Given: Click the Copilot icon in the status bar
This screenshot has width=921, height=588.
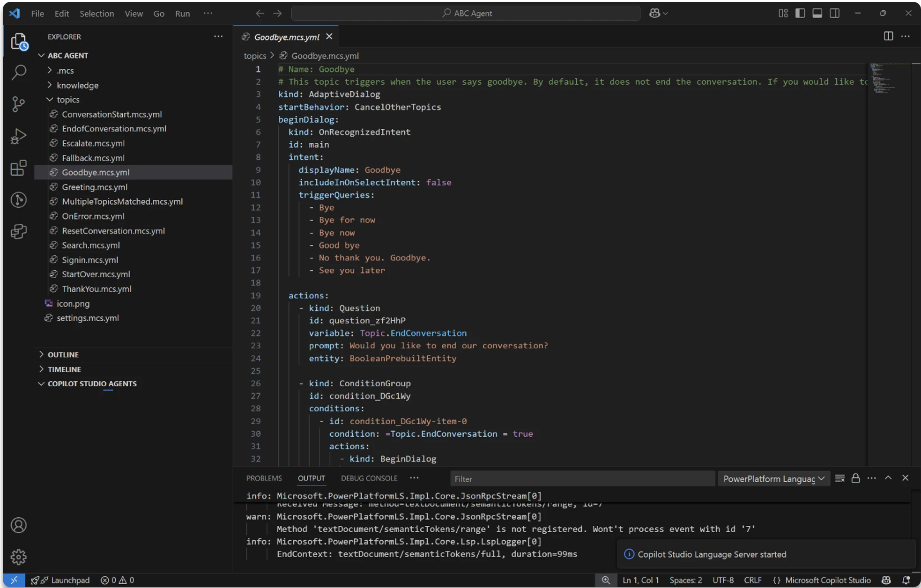Looking at the screenshot, I should pos(886,580).
